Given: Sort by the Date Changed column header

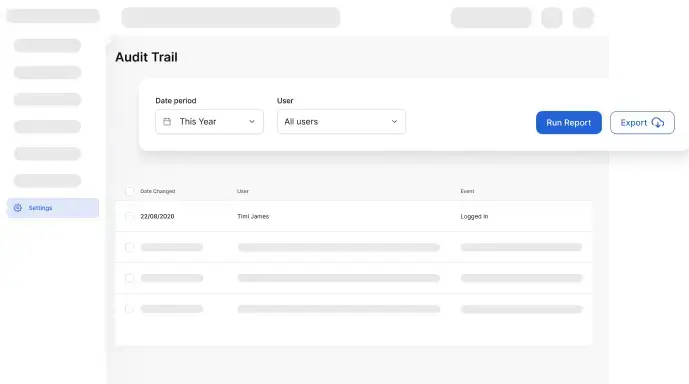Looking at the screenshot, I should click(157, 191).
